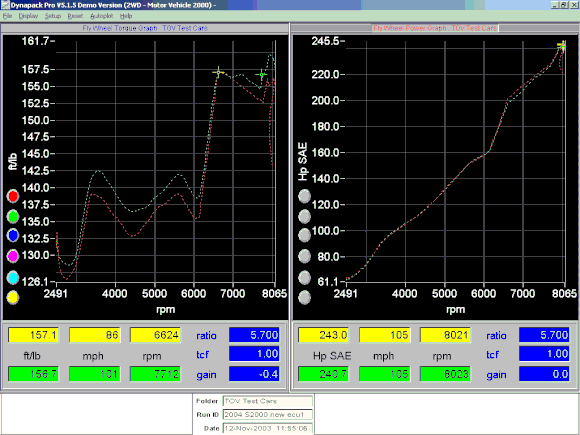This screenshot has height=435, width=580.
Task: Toggle the blue run circle on torque graph
Action: tap(13, 236)
